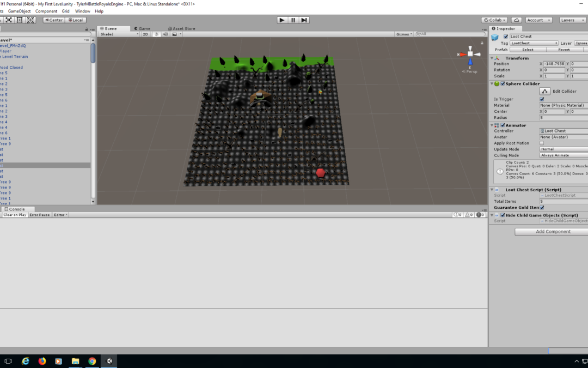Open the Layers dropdown
The width and height of the screenshot is (588, 368).
point(572,20)
